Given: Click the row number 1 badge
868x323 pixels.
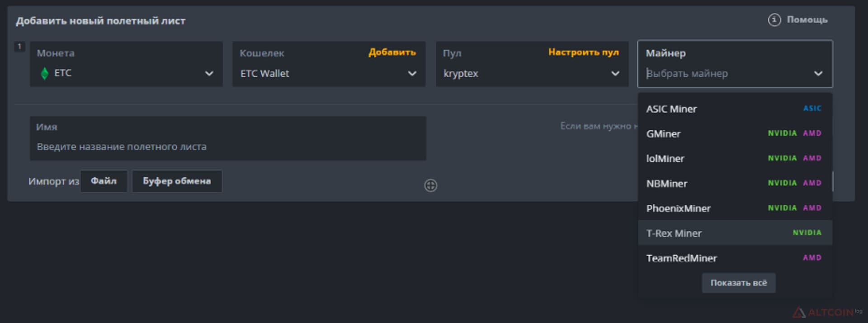Looking at the screenshot, I should pyautogui.click(x=19, y=47).
